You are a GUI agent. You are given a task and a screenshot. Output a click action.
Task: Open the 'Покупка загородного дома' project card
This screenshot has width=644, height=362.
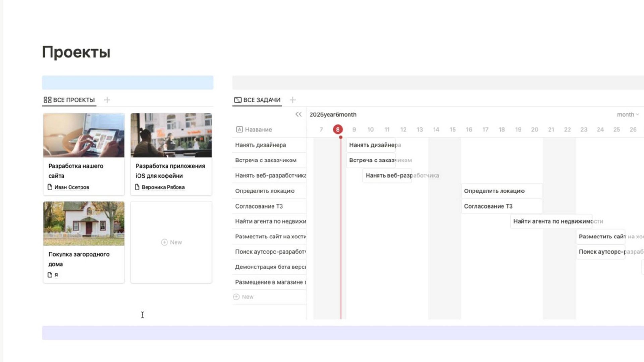(x=83, y=242)
